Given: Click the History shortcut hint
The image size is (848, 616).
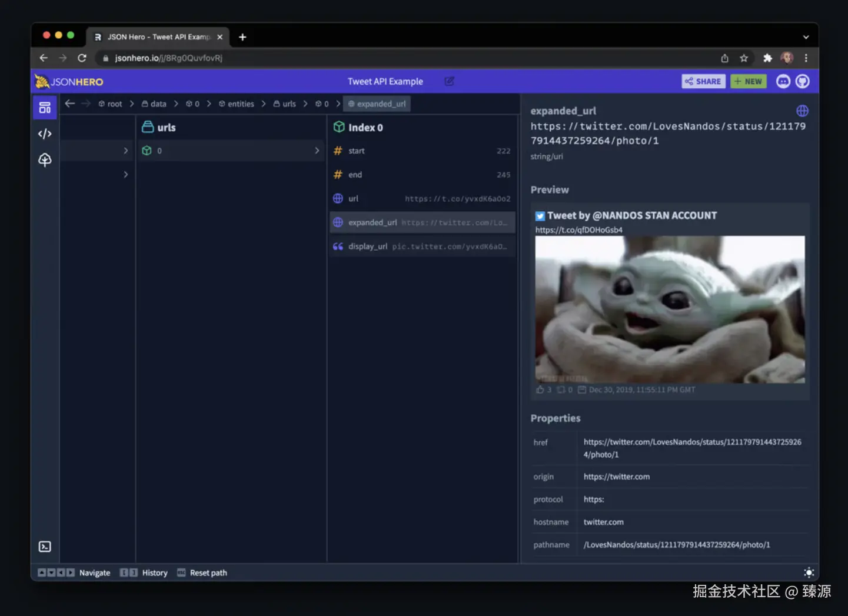Looking at the screenshot, I should click(x=144, y=572).
